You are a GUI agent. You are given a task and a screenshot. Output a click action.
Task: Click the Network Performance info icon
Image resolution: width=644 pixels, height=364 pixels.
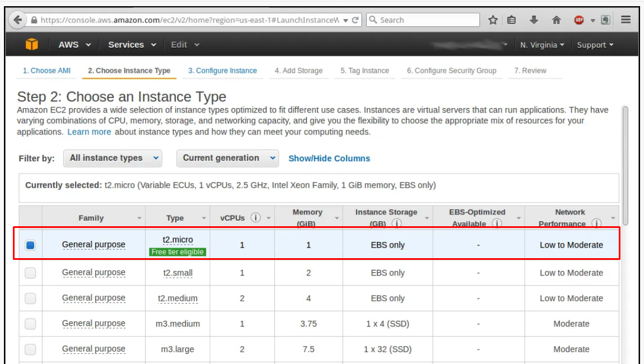click(x=596, y=223)
